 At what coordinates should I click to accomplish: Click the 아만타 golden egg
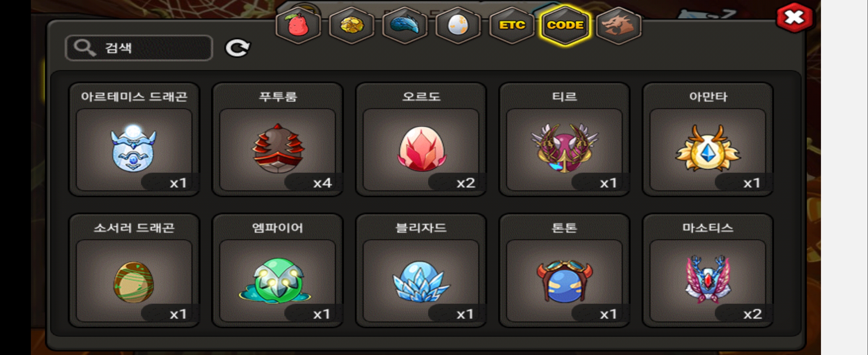(708, 139)
